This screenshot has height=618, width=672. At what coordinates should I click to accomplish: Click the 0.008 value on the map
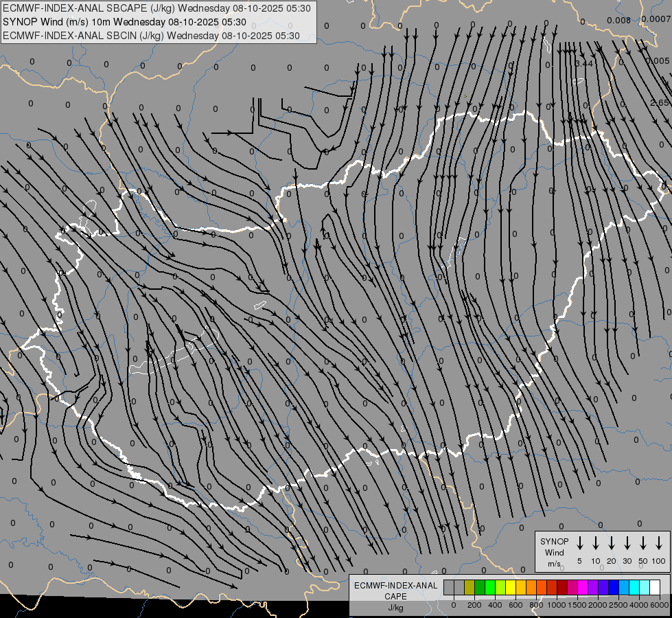[618, 21]
